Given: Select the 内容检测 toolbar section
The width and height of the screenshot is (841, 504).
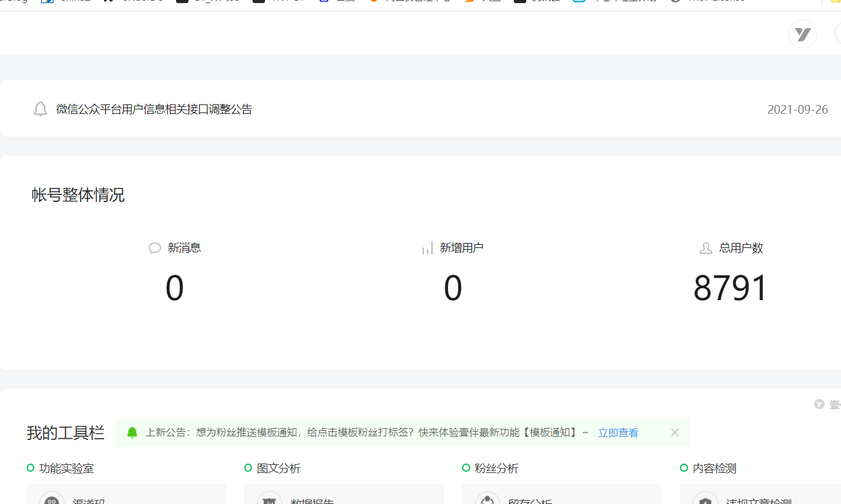Looking at the screenshot, I should [x=714, y=469].
